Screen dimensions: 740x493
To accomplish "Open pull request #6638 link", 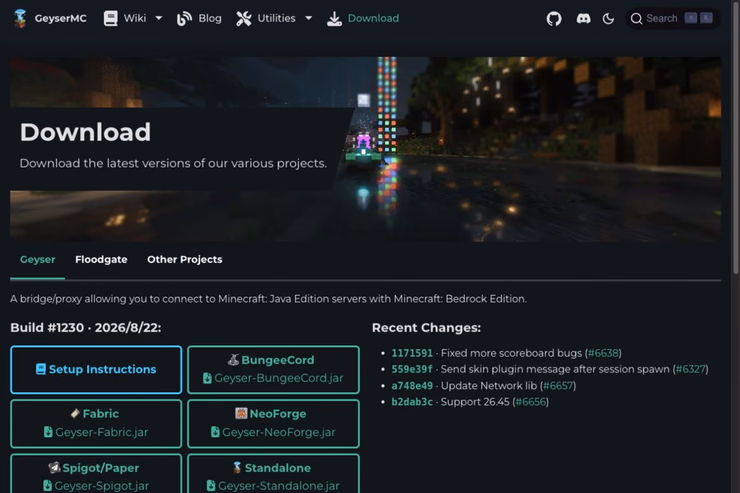I will pos(603,353).
